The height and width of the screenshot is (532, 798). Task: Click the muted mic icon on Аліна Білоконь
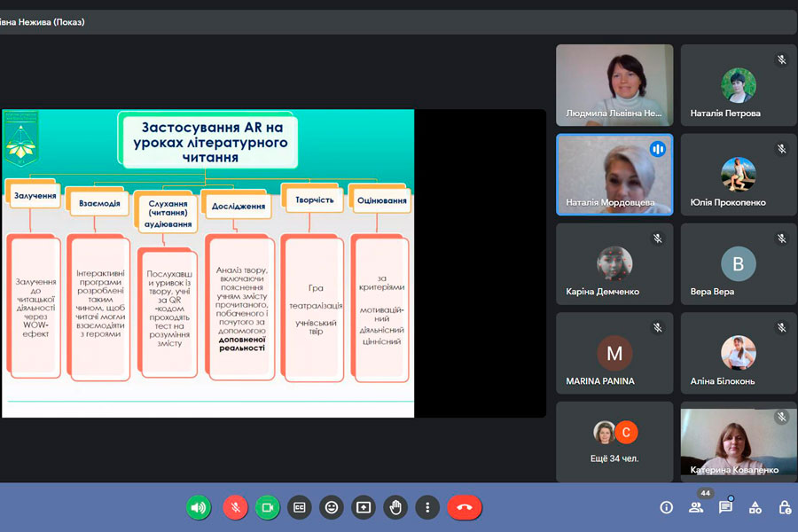[x=782, y=327]
